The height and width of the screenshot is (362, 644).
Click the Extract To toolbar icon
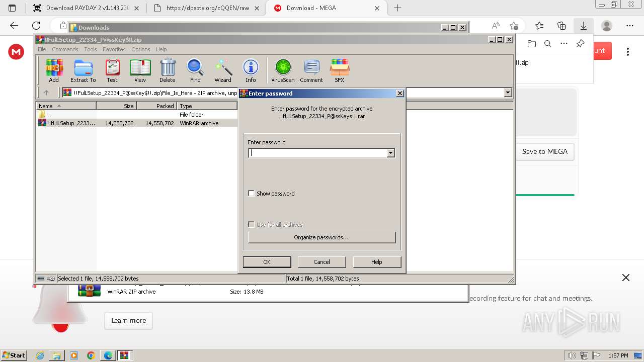point(83,70)
